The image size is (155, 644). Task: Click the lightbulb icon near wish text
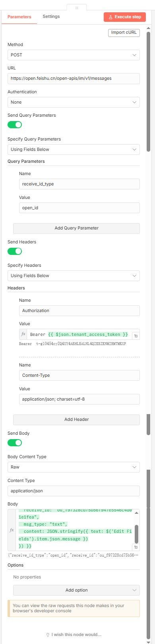click(x=48, y=634)
